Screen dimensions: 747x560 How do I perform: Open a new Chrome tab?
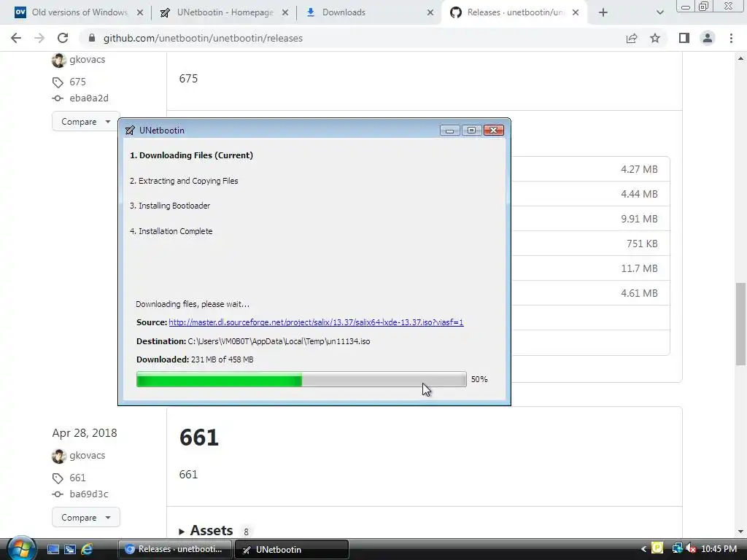click(603, 12)
